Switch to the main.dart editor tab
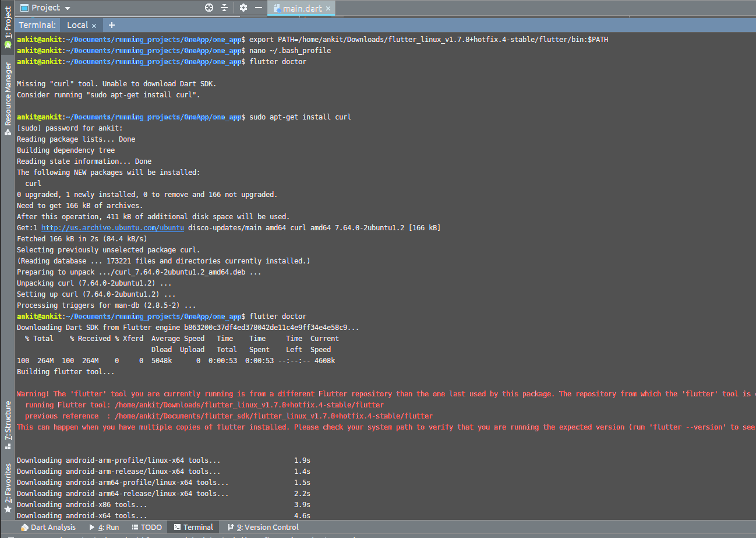 click(x=301, y=8)
